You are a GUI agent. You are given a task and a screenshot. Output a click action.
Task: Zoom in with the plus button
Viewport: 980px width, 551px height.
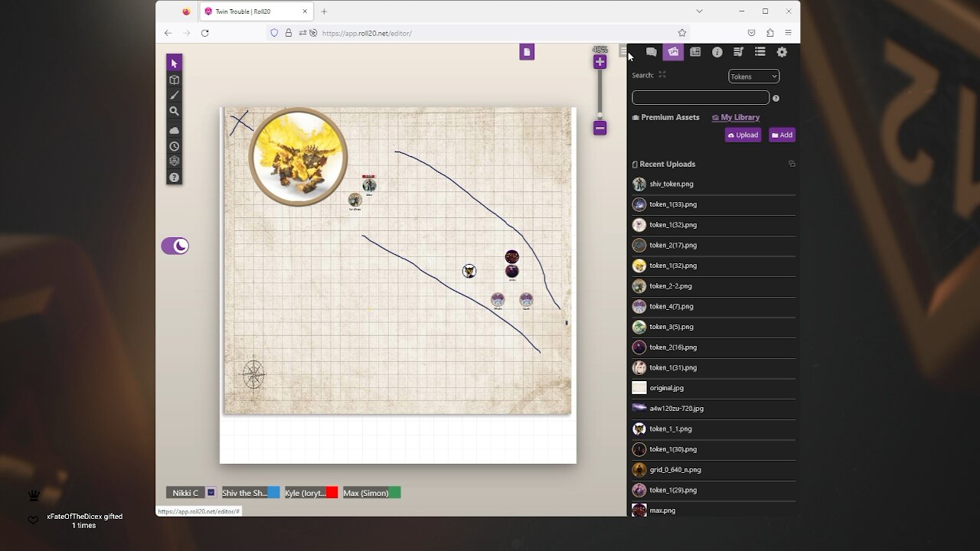tap(599, 63)
